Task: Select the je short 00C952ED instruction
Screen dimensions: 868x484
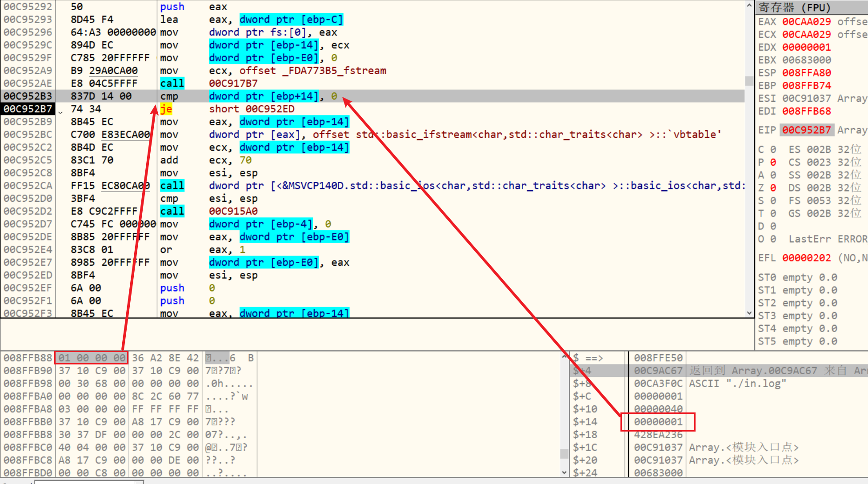Action: point(372,109)
